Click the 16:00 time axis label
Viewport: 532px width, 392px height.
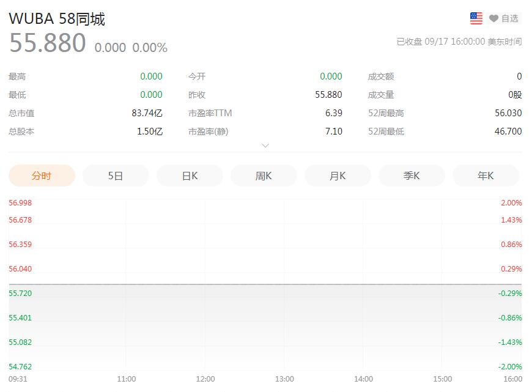pyautogui.click(x=512, y=379)
